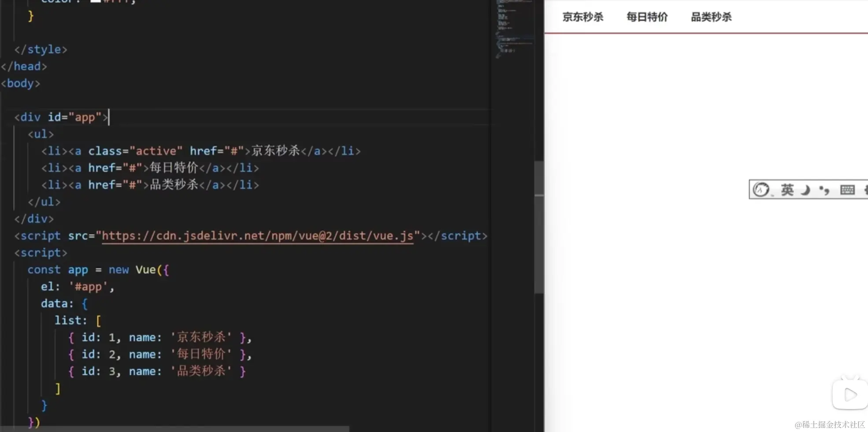The image size is (868, 432).
Task: Select the 每日特价 tab in the preview page
Action: pos(647,17)
